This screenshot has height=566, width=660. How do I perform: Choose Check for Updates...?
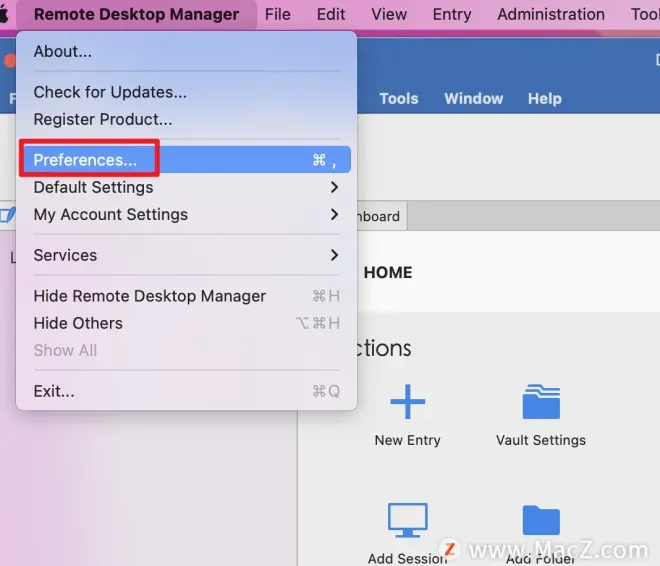point(185,92)
